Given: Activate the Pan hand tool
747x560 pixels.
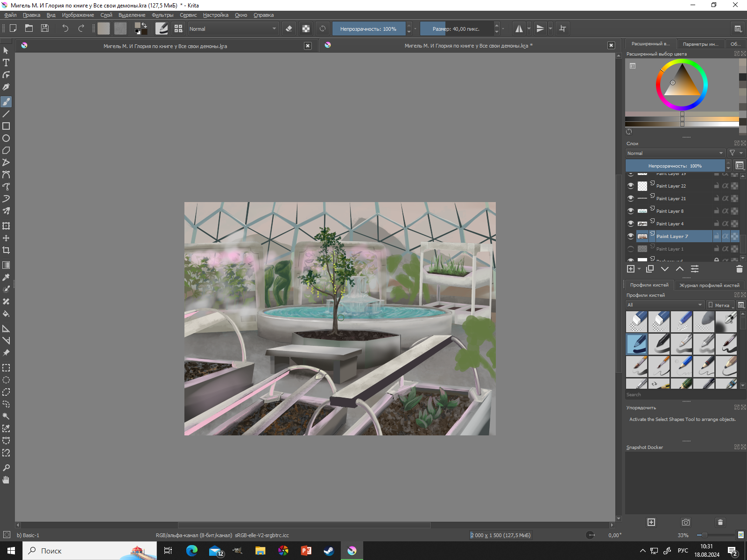Looking at the screenshot, I should point(6,480).
